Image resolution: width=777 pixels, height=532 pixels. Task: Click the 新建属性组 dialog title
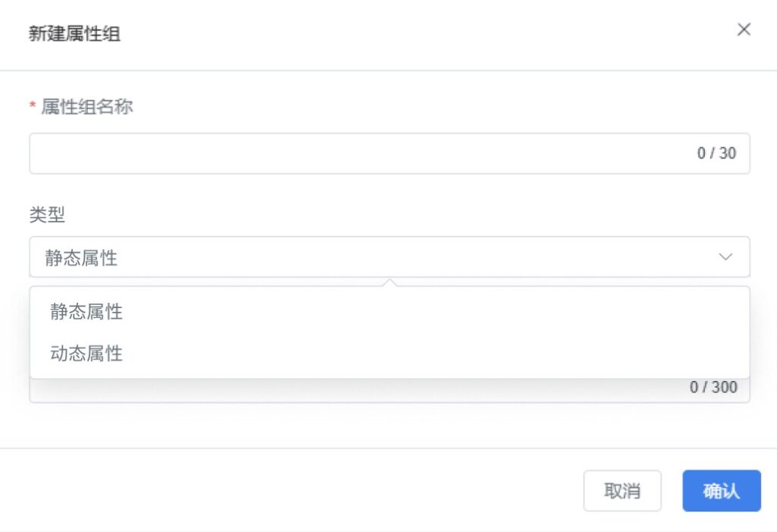pos(74,33)
